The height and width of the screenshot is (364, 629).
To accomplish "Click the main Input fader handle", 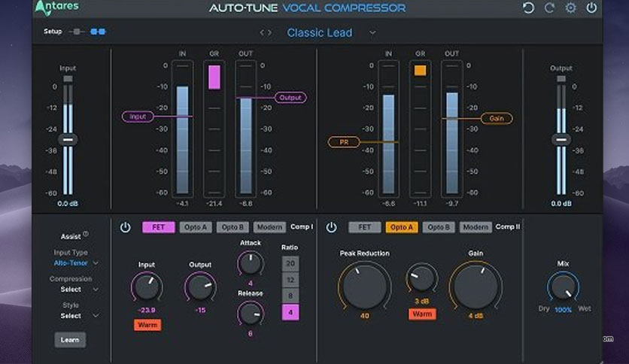I will pos(68,140).
